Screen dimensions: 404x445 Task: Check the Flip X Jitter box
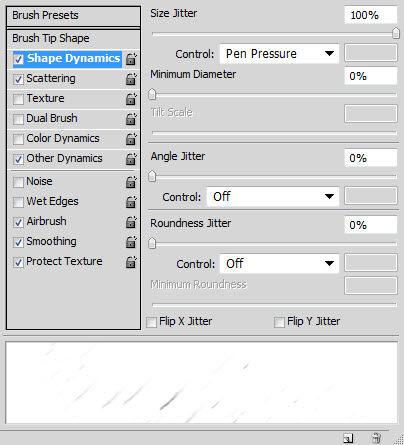(151, 322)
